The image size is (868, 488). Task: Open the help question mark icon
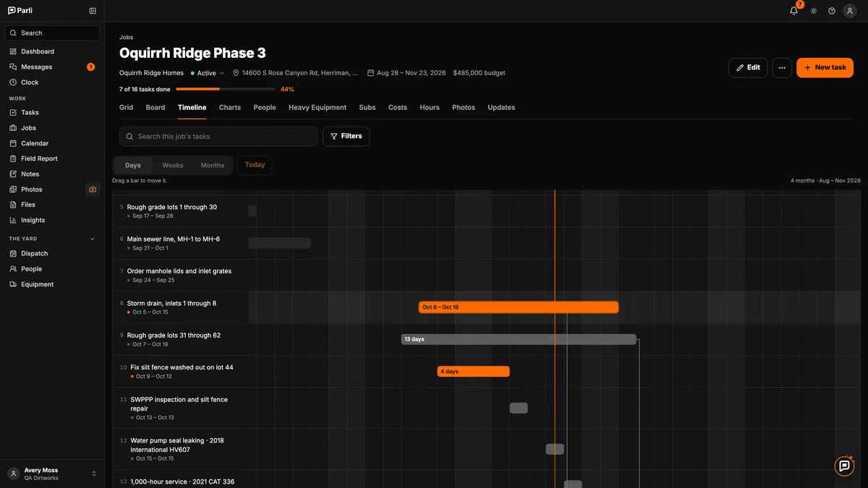(832, 11)
